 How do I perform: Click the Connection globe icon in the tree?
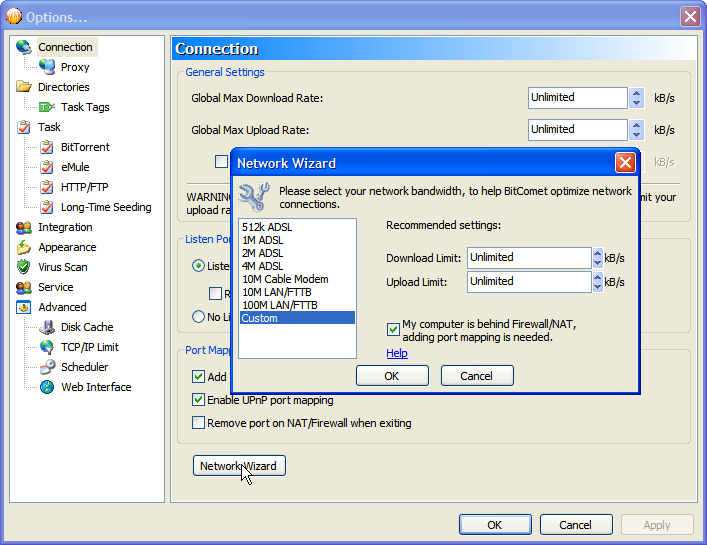tap(23, 47)
